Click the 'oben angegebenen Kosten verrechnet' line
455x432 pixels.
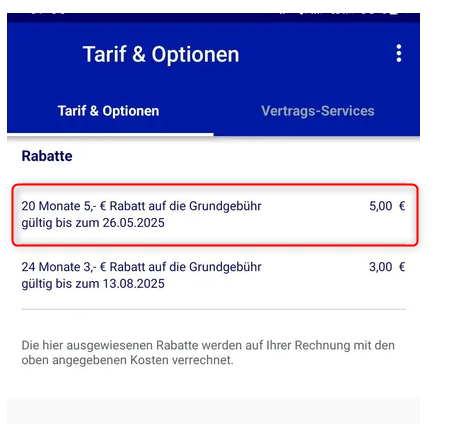coord(128,360)
